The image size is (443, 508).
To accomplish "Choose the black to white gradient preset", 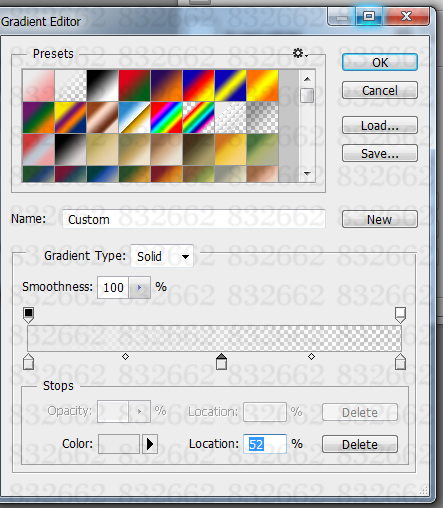I will pos(102,86).
